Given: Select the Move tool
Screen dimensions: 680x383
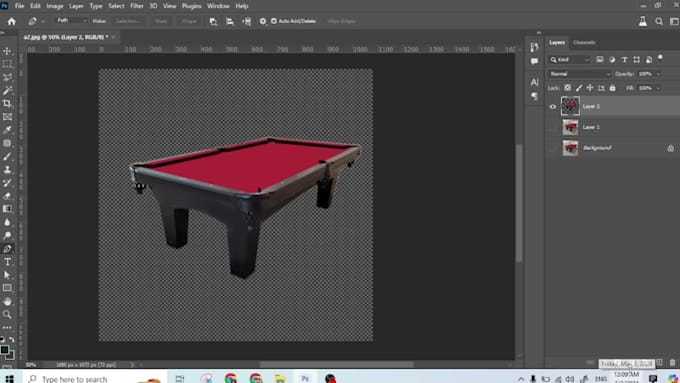Looking at the screenshot, I should [7, 51].
